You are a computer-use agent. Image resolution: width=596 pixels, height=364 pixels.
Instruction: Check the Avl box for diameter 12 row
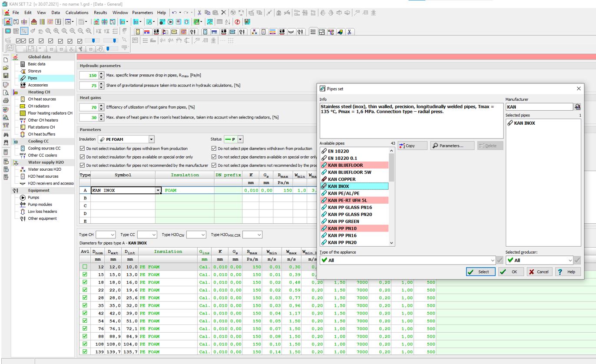tap(85, 267)
